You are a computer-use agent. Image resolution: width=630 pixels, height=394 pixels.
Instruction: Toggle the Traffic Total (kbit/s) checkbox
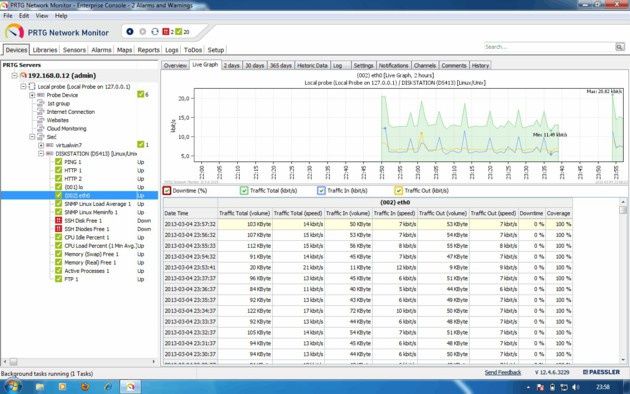tap(244, 191)
